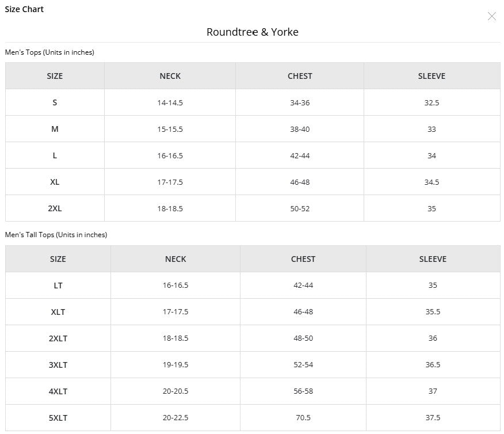The height and width of the screenshot is (434, 504).
Task: Select the SIZE header in Men's Tops table
Action: coord(55,76)
